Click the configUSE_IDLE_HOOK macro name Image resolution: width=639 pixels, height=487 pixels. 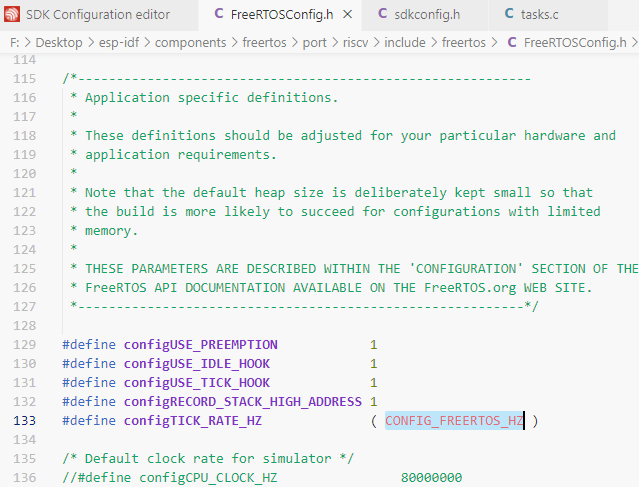click(x=197, y=364)
